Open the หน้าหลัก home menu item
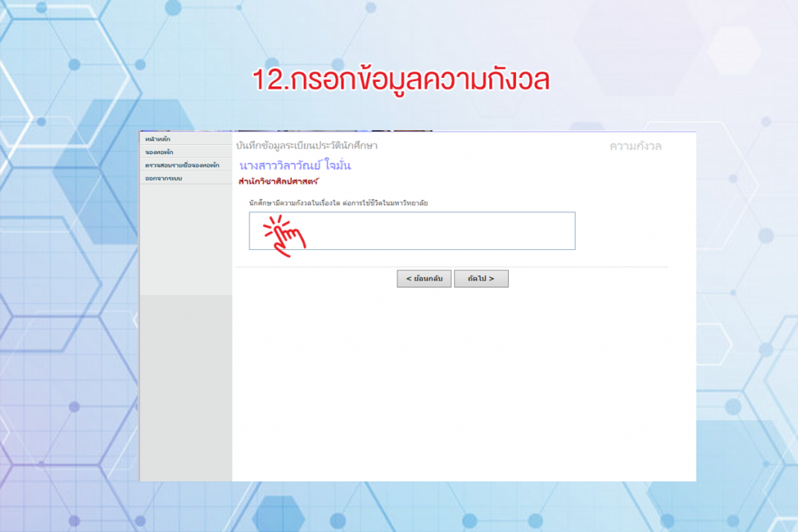Screen dimensions: 798x532 click(158, 139)
